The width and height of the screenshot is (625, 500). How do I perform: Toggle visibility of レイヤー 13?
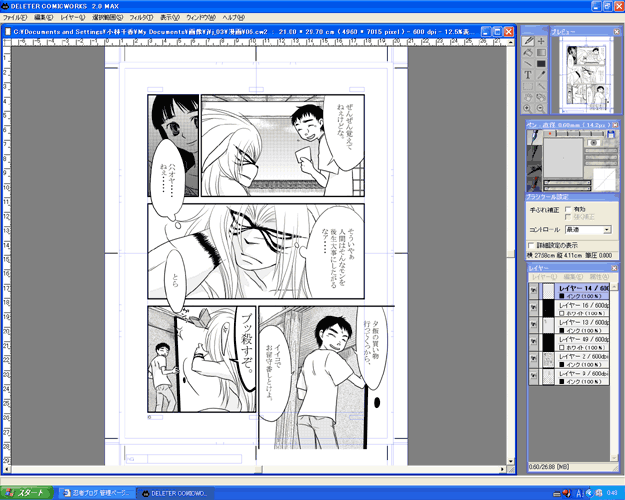tap(533, 325)
